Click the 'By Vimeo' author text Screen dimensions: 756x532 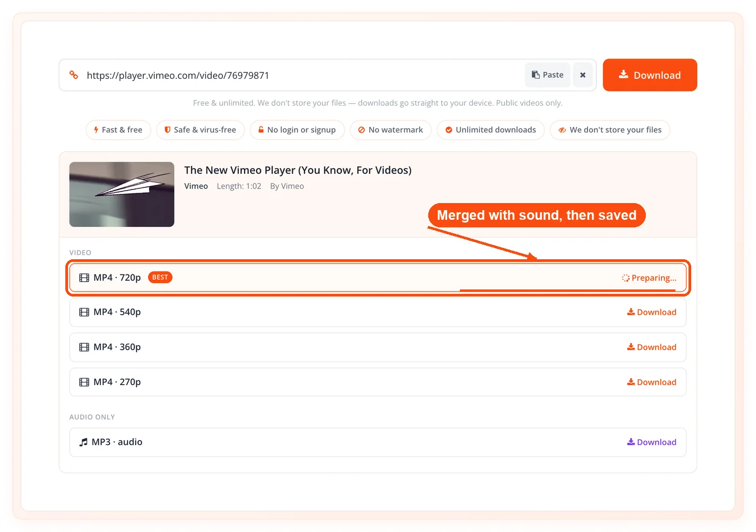coord(287,186)
